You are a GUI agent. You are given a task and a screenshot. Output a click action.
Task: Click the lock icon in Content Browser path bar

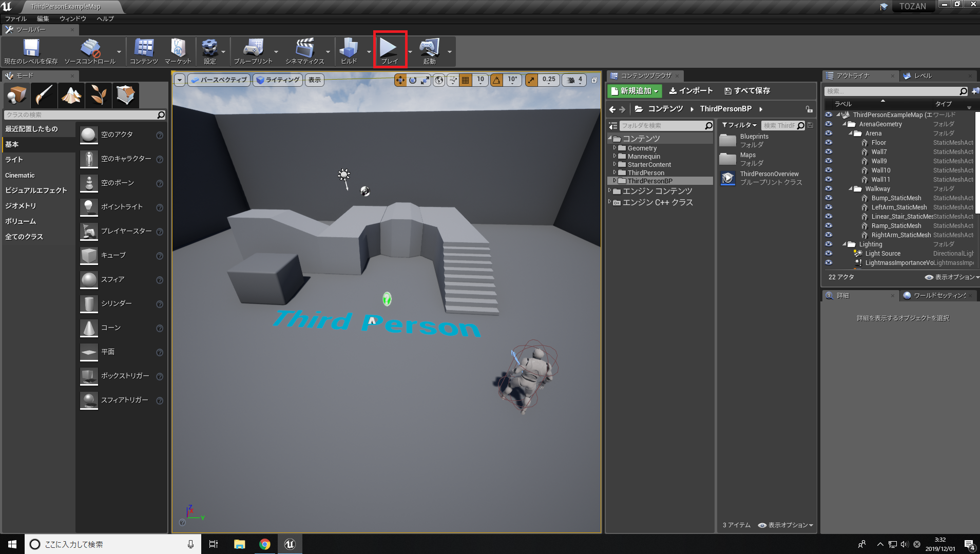pyautogui.click(x=809, y=109)
